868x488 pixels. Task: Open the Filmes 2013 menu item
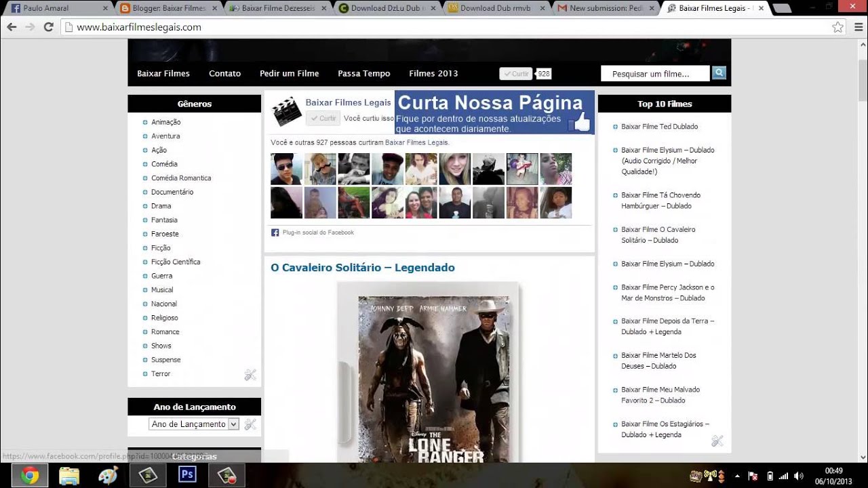tap(433, 73)
